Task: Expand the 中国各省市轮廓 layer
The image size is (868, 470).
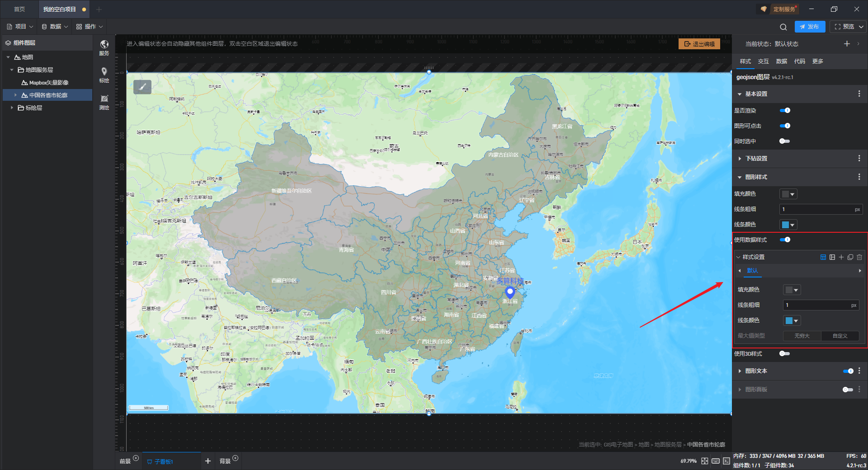Action: click(x=15, y=95)
